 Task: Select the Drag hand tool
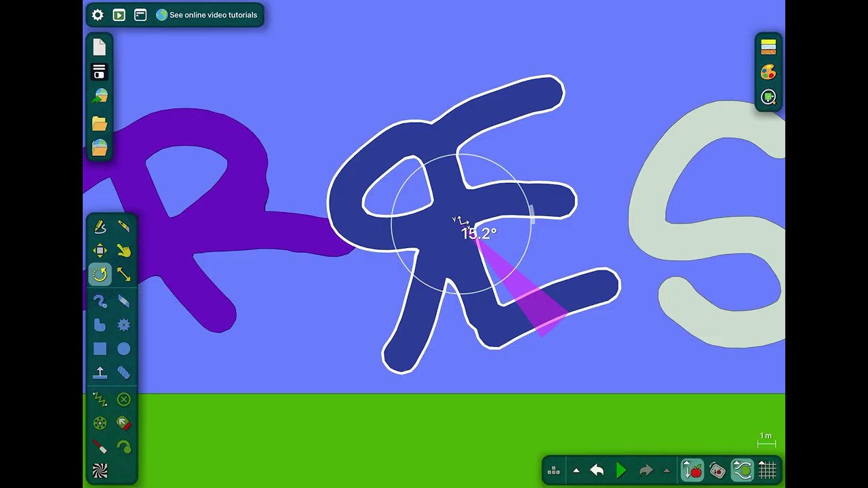[123, 251]
